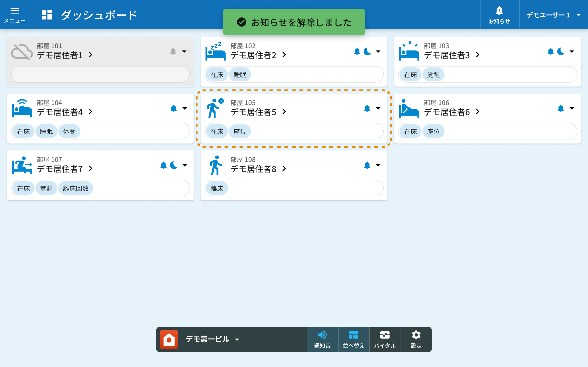
Task: Open 設定 settings gear
Action: coord(416,339)
